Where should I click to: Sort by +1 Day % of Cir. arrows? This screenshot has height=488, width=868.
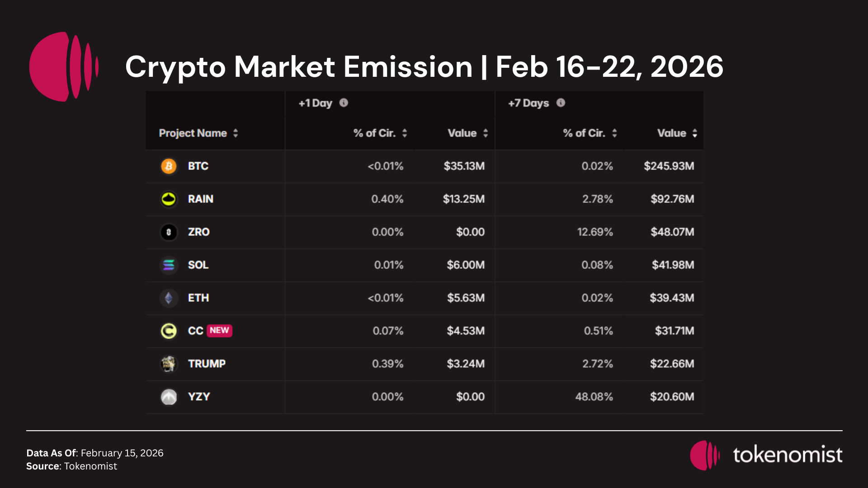(x=405, y=133)
